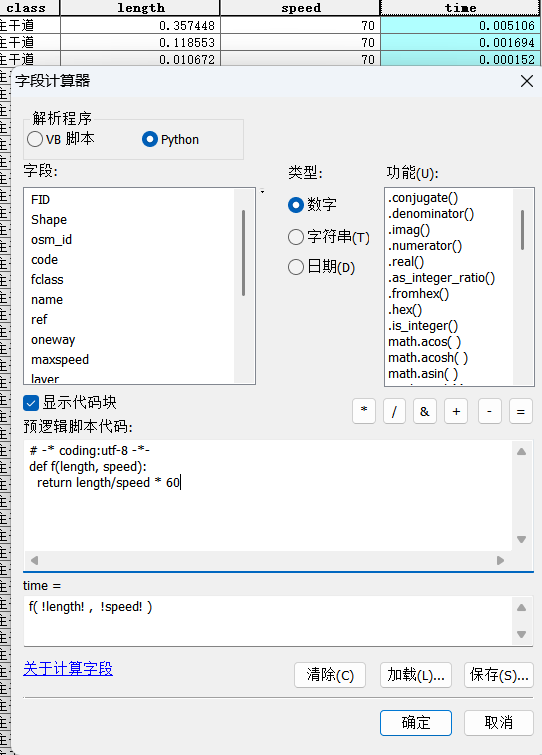The image size is (542, 755).
Task: Select name field in list
Action: point(47,299)
